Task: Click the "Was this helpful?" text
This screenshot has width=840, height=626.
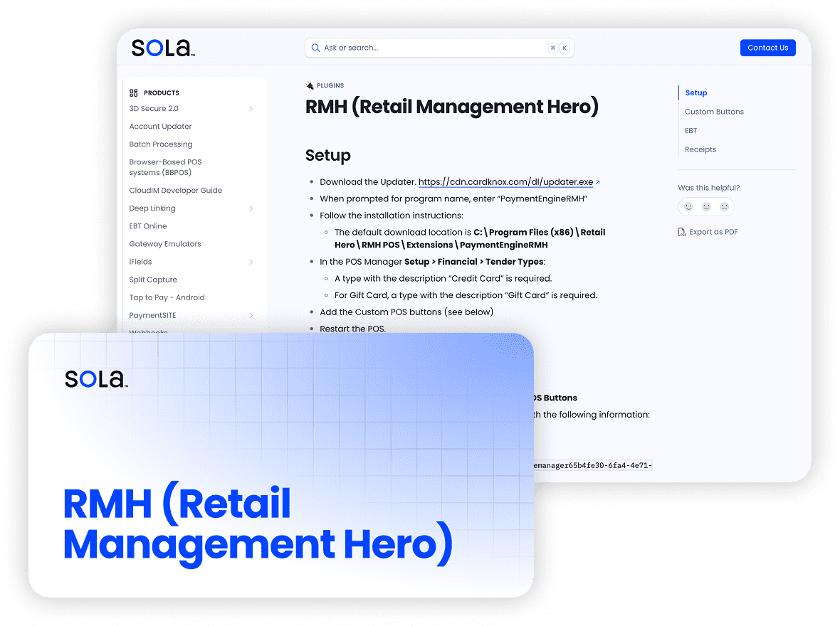Action: (x=709, y=188)
